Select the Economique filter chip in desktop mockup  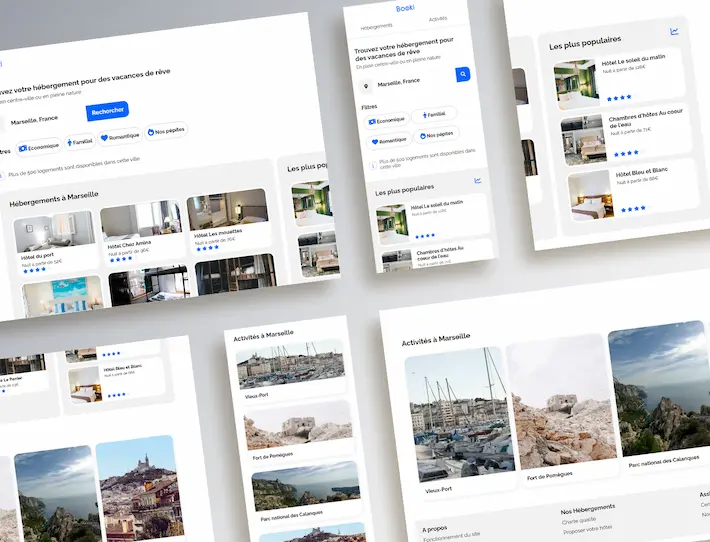pyautogui.click(x=39, y=147)
